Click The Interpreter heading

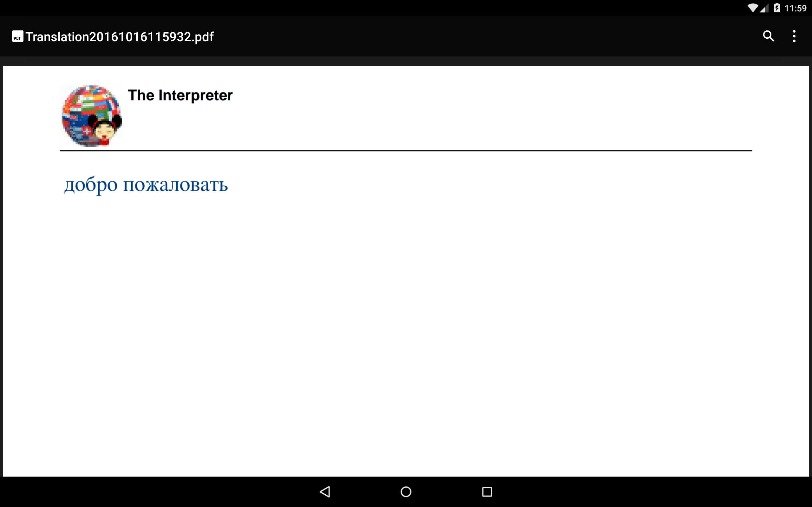click(180, 96)
